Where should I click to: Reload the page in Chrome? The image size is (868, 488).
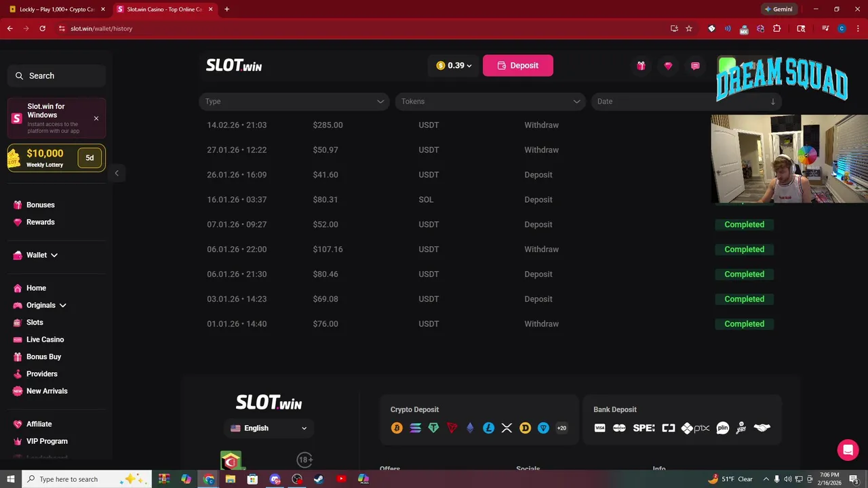tap(42, 28)
